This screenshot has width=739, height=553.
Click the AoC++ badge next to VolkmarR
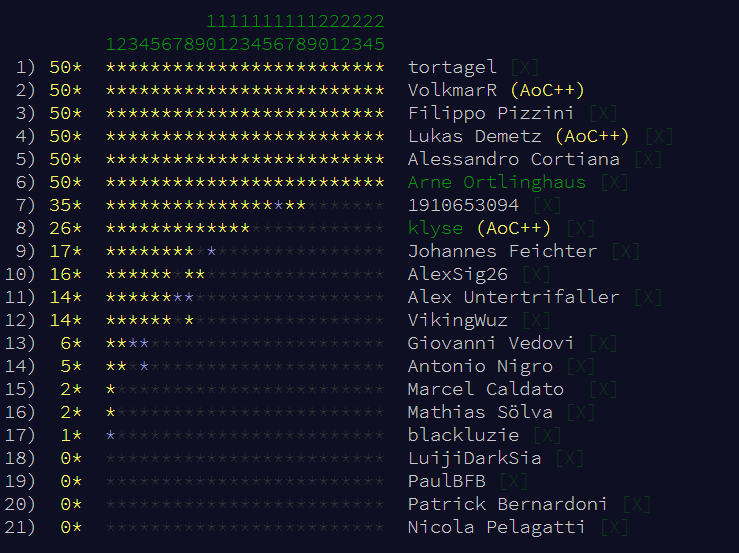point(547,90)
